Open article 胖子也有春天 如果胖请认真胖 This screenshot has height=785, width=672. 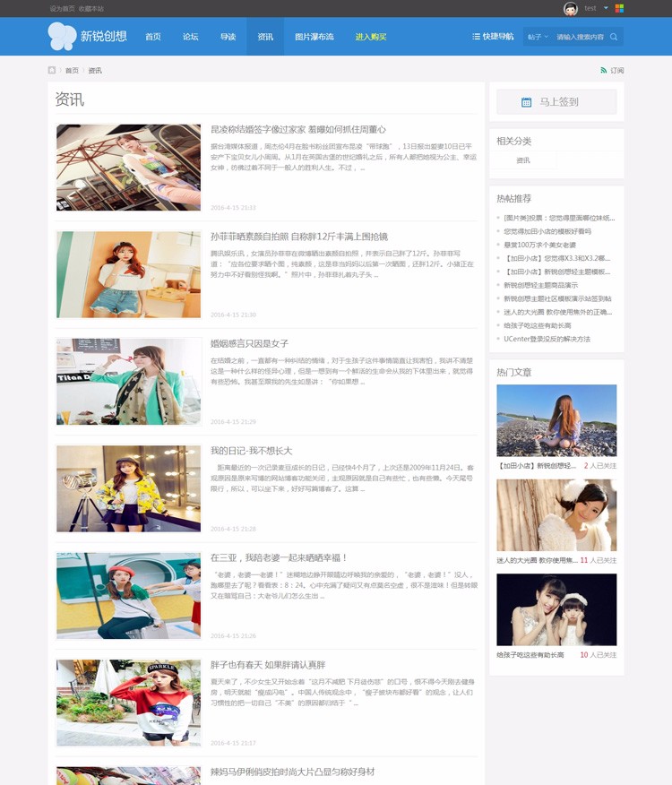tap(268, 665)
